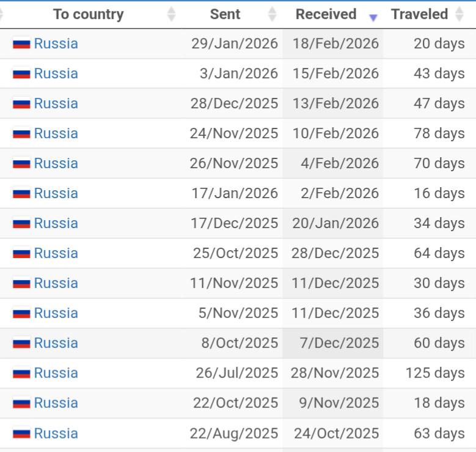This screenshot has height=452, width=476.
Task: Open the Russia link in row sent 5/Nov/2025
Action: point(56,313)
